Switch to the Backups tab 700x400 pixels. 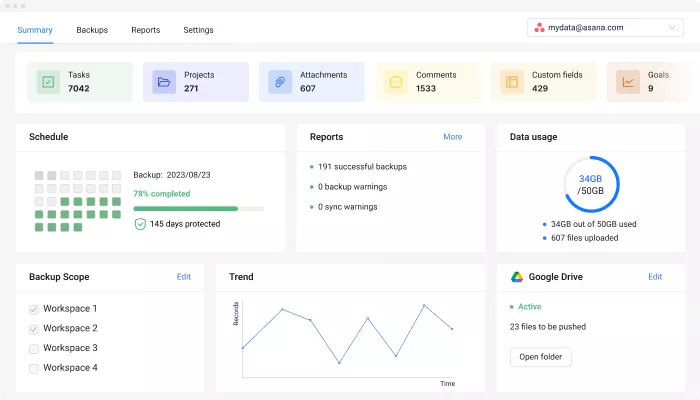[x=92, y=30]
